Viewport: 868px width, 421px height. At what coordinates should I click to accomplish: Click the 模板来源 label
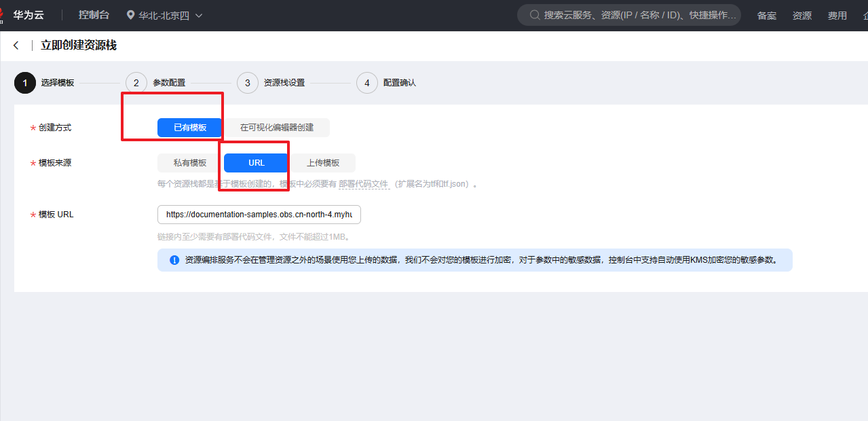tap(55, 163)
